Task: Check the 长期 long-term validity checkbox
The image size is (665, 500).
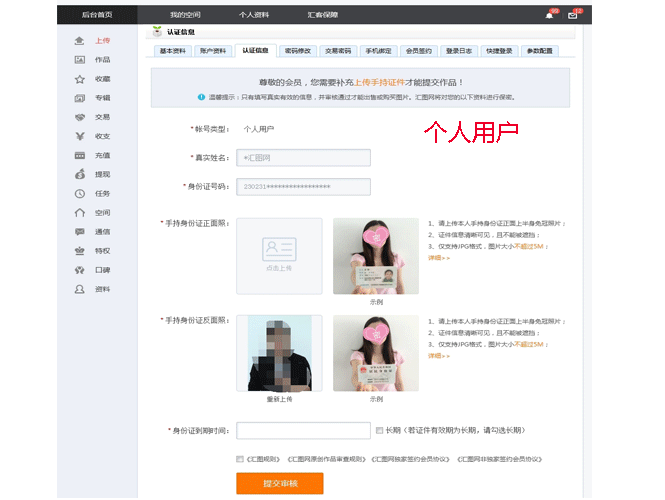Action: tap(379, 430)
